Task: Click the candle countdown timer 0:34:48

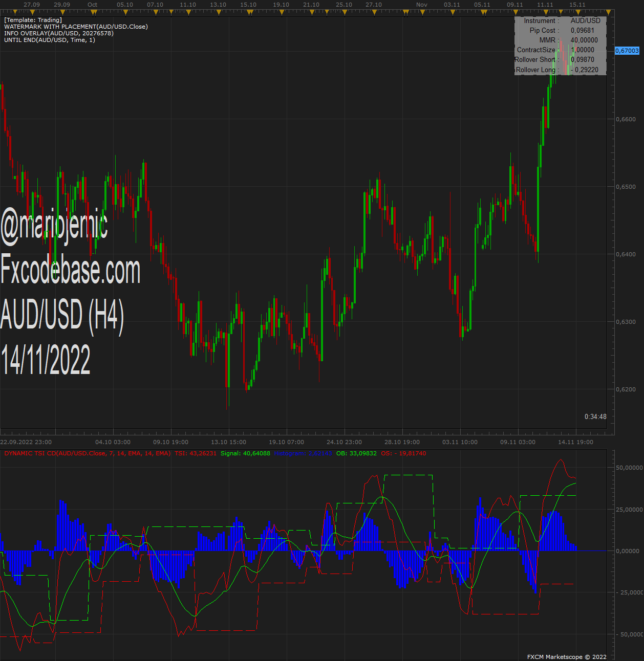Action: click(x=595, y=416)
